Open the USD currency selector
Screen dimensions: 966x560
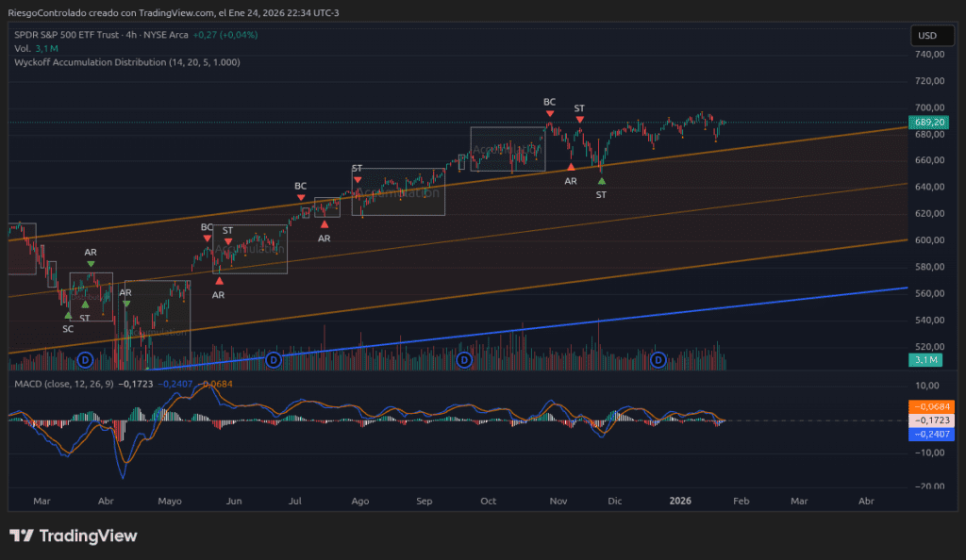coord(926,36)
